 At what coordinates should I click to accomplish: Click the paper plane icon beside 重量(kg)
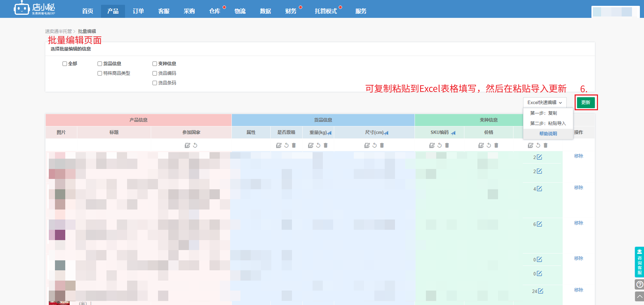point(329,133)
